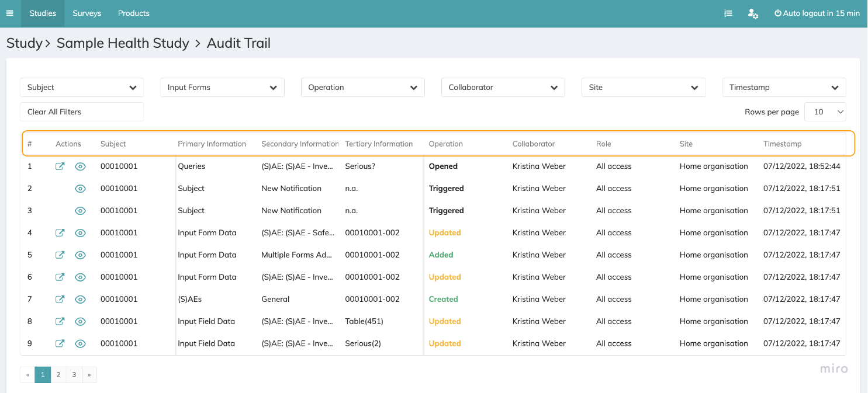868x393 pixels.
Task: Click the (S)AEs primary info cell
Action: [x=190, y=300]
